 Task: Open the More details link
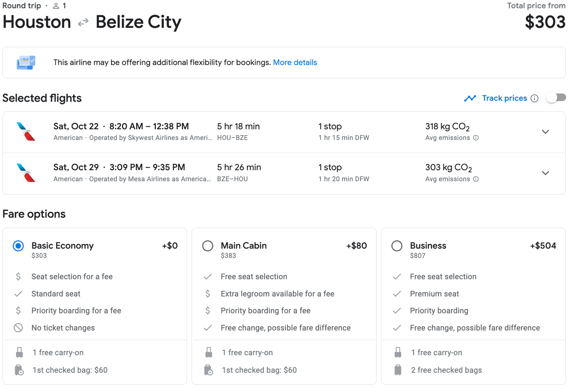[295, 63]
